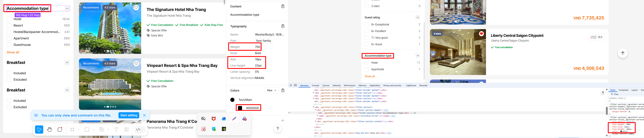Expand the accordion-arrow span node
The width and height of the screenshot is (644, 138).
coord(317,116)
